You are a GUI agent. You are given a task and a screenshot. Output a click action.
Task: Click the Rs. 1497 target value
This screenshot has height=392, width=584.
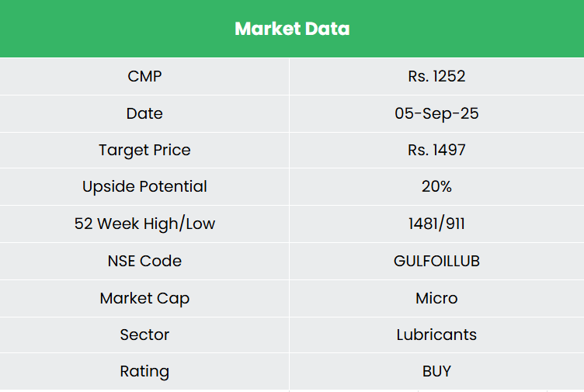436,150
